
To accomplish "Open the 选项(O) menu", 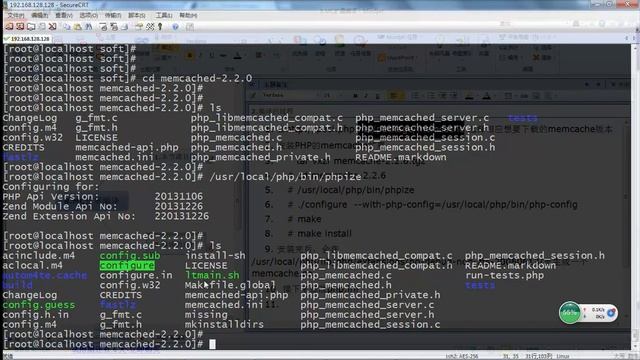I will [89, 15].
